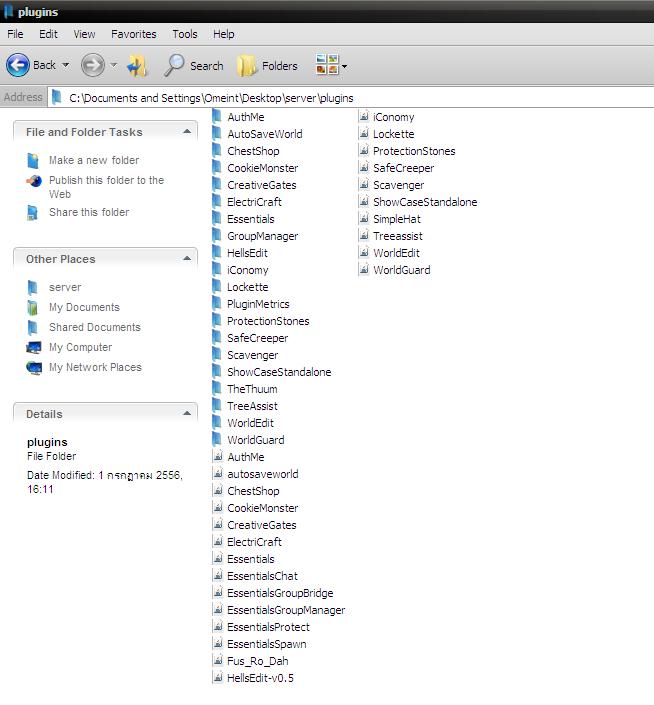
Task: Select the ChestShop jar file name
Action: [x=254, y=491]
